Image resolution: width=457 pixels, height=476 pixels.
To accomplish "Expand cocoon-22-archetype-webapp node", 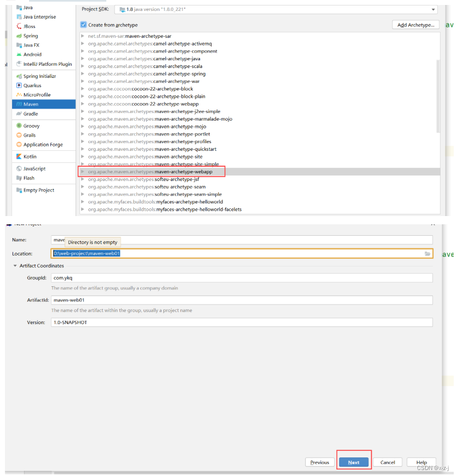I will (x=83, y=104).
